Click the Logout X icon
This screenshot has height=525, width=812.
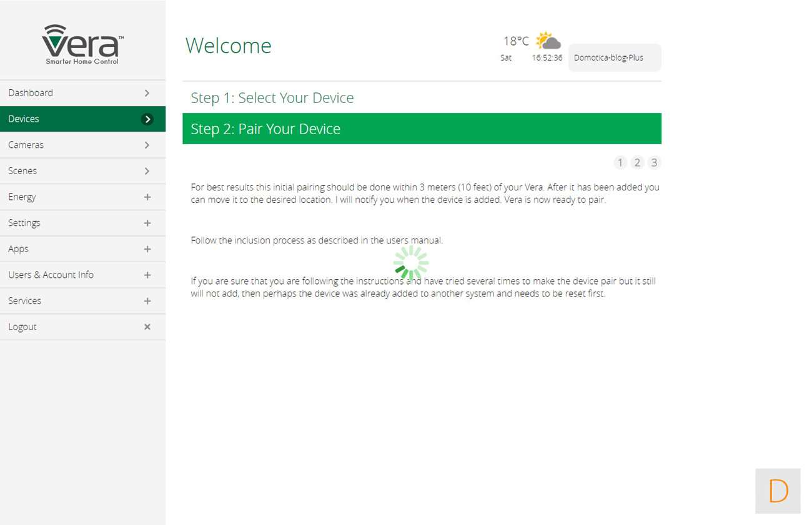click(x=147, y=326)
